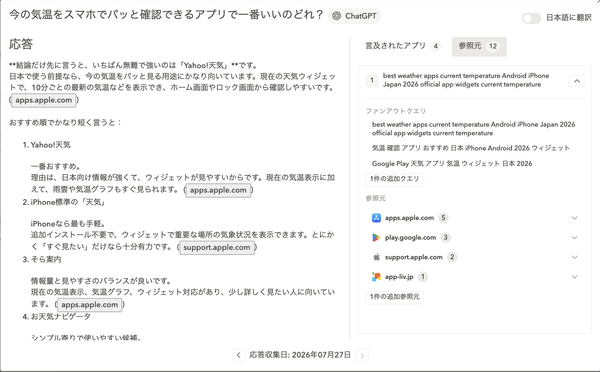This screenshot has width=600, height=372.
Task: Show 1件の追加クエリ
Action: coord(395,179)
